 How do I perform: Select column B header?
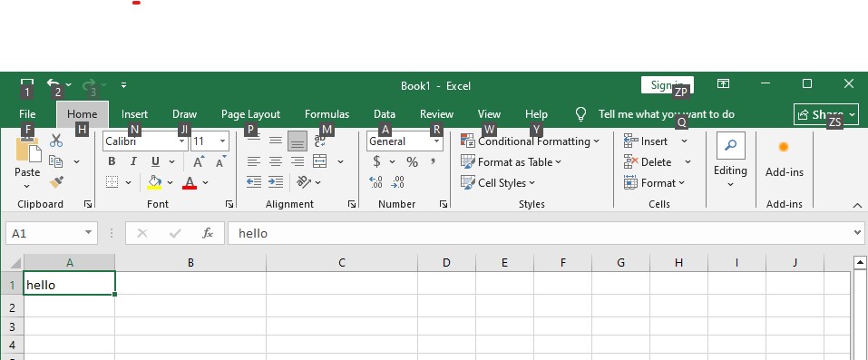tap(190, 263)
